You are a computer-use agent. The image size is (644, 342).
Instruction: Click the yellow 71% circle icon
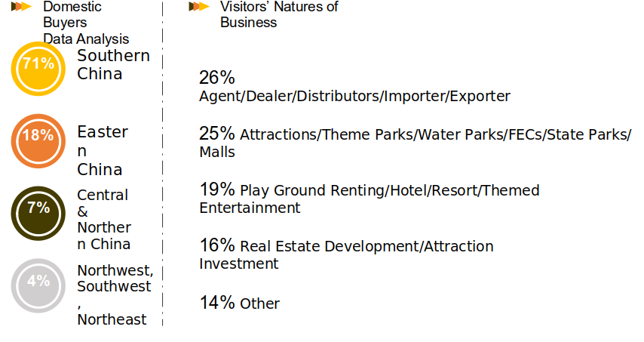click(38, 69)
